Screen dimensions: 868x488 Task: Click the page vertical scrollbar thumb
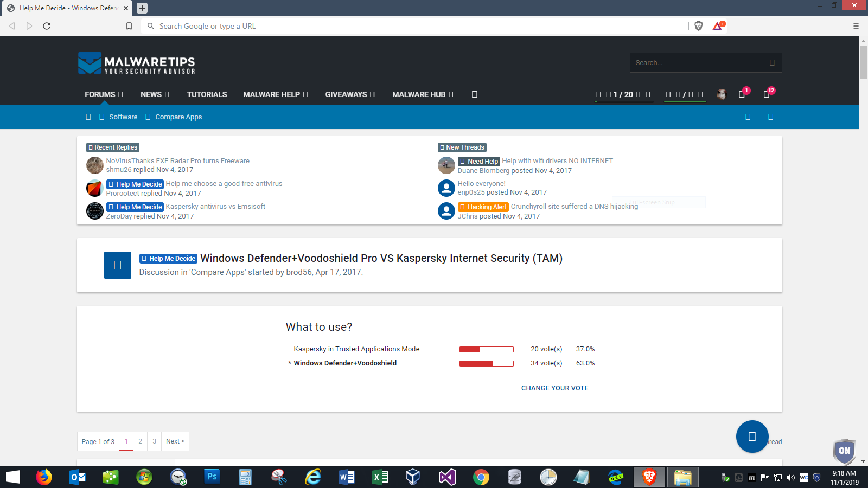tap(863, 62)
